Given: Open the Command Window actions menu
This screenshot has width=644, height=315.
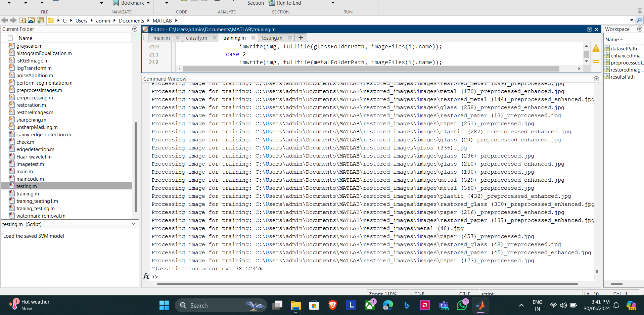Looking at the screenshot, I should pyautogui.click(x=596, y=79).
